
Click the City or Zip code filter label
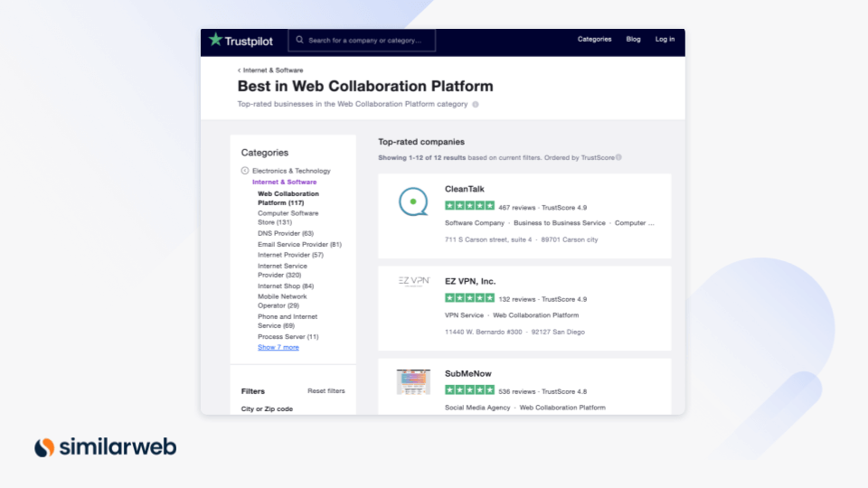point(267,408)
